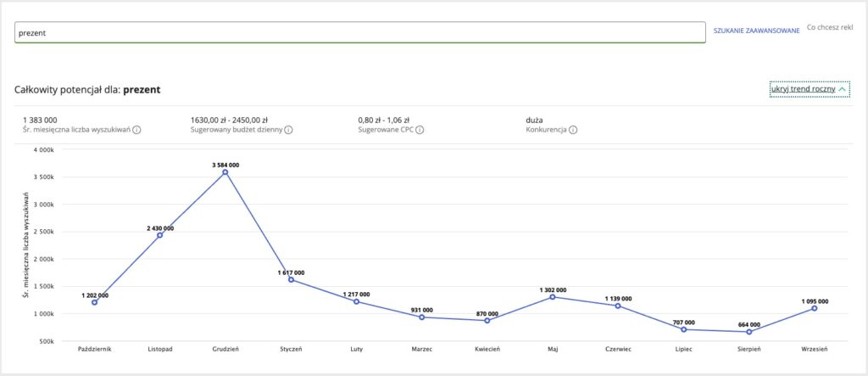Click the Co chcesz rekl text

tap(834, 28)
